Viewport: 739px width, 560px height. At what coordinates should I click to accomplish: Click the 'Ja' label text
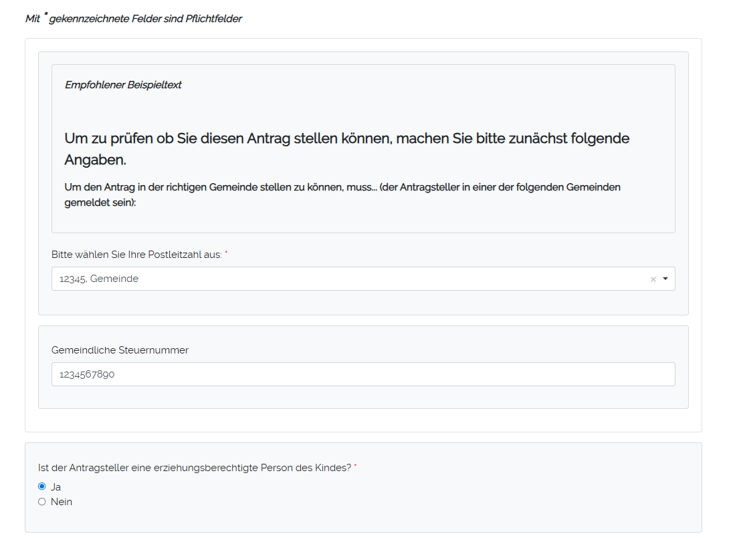click(56, 487)
